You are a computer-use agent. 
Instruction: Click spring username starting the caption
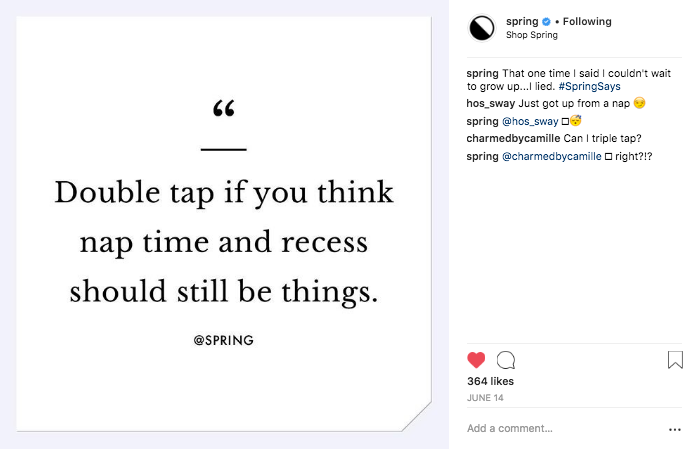click(x=482, y=73)
